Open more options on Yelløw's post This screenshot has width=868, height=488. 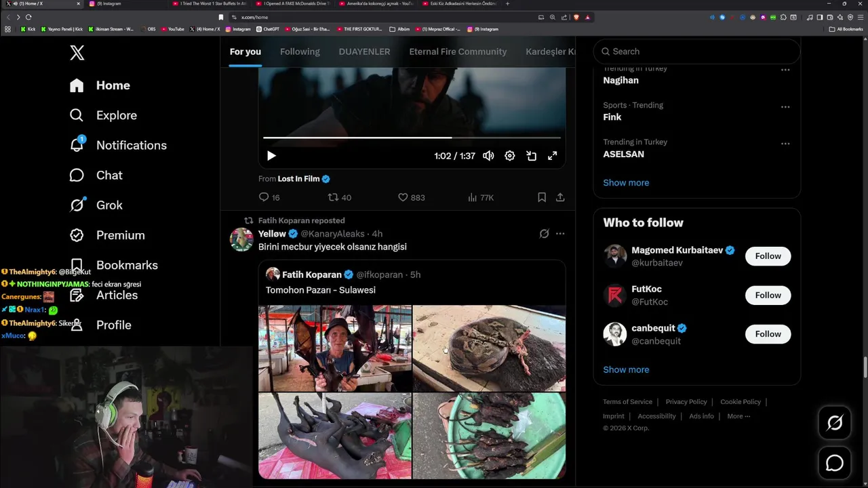560,234
